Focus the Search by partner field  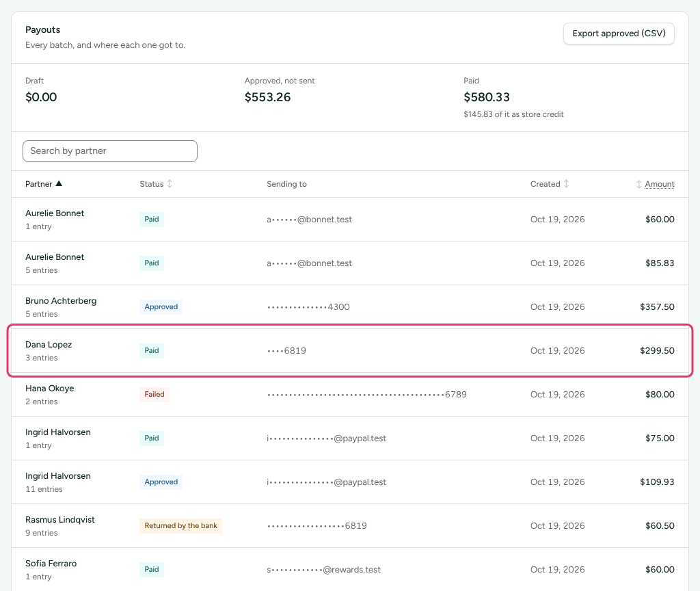pyautogui.click(x=110, y=151)
